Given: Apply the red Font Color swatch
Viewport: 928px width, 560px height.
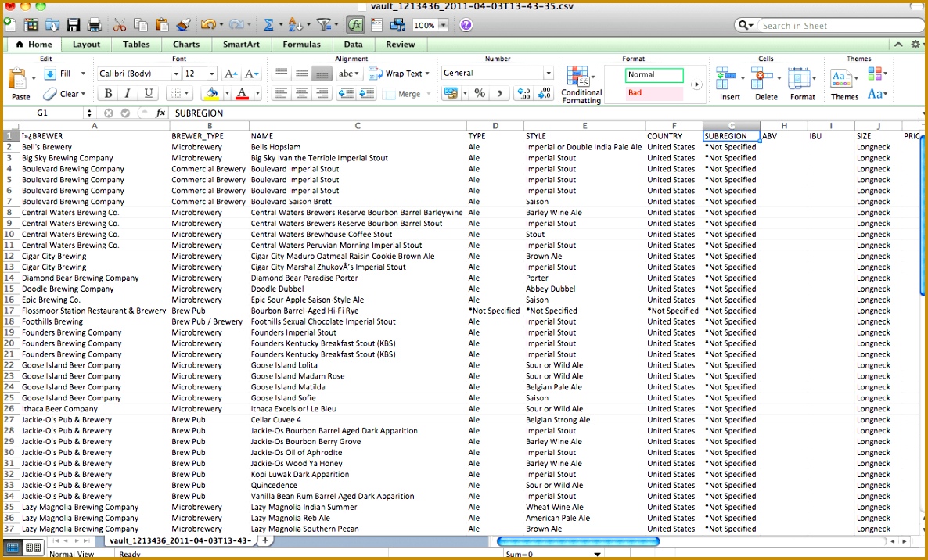Looking at the screenshot, I should [241, 92].
